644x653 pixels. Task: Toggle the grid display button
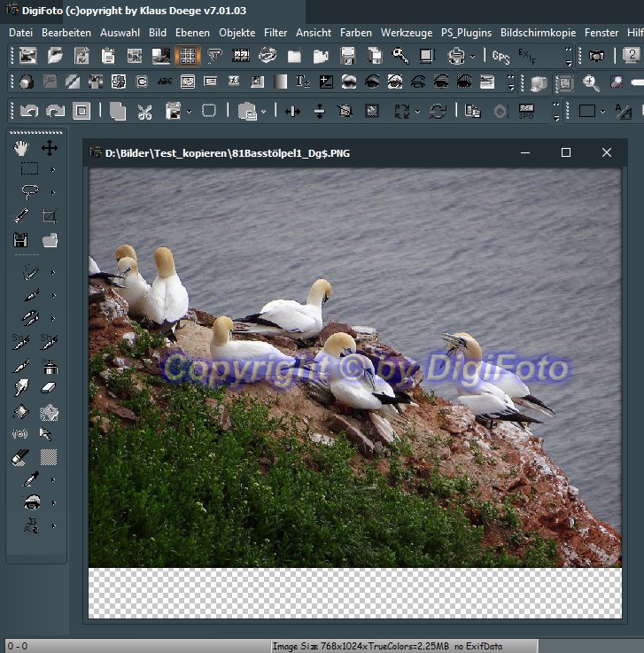click(187, 56)
